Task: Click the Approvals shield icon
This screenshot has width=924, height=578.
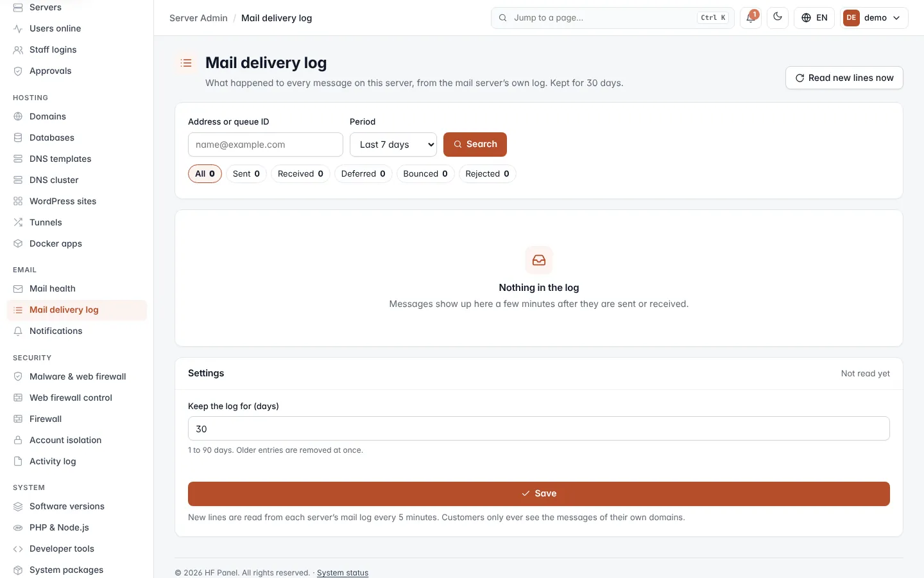Action: (x=18, y=71)
